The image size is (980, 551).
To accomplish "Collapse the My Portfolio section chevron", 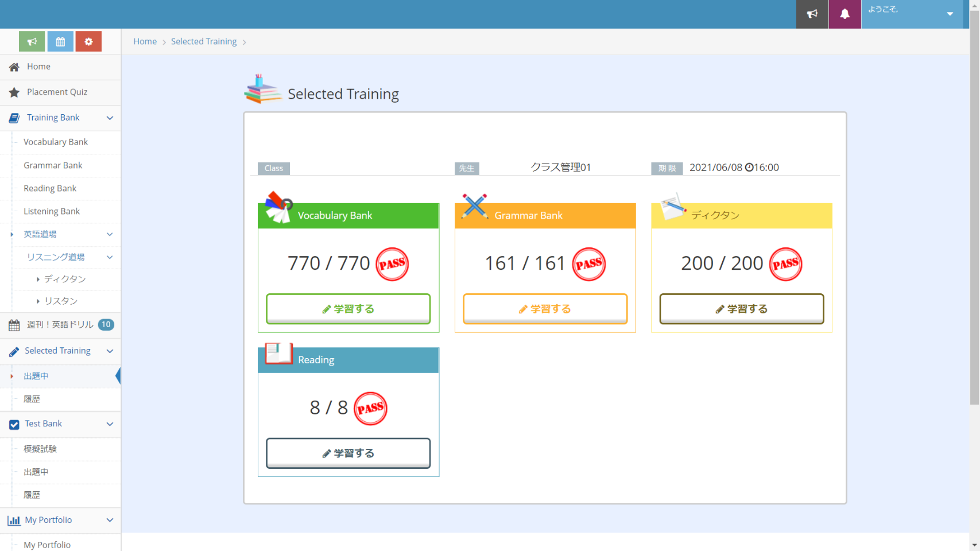I will click(110, 520).
